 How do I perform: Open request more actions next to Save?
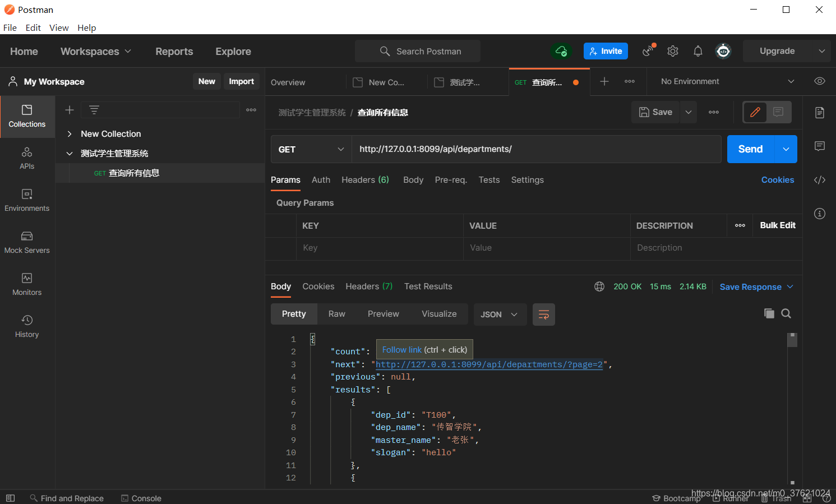click(713, 112)
